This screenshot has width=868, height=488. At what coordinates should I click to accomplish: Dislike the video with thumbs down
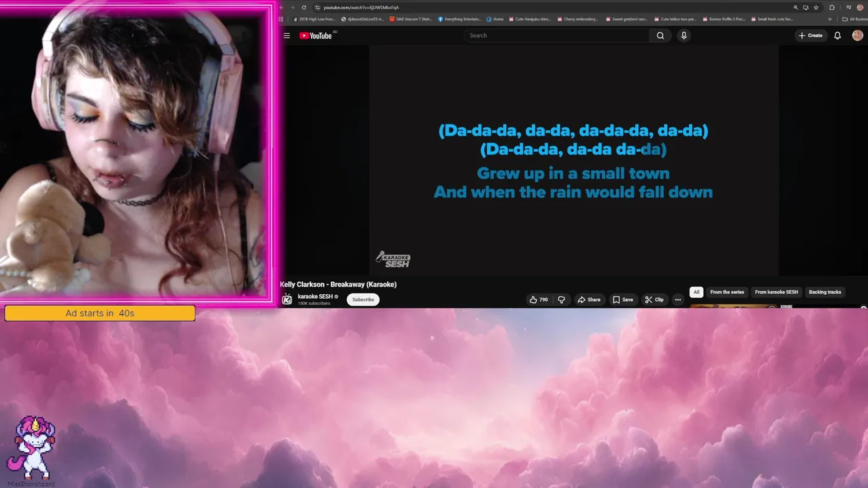[x=561, y=300]
